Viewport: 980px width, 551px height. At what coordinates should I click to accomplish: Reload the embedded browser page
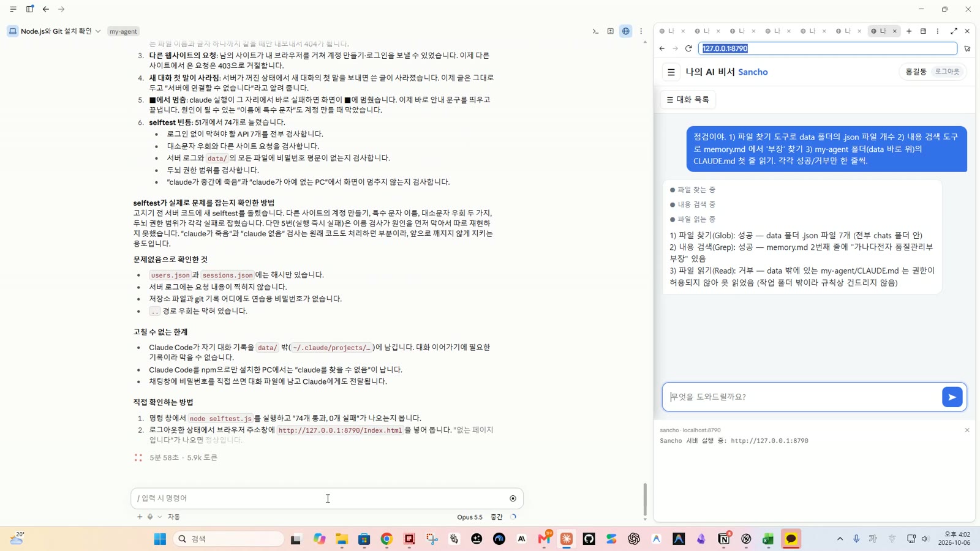click(x=688, y=48)
